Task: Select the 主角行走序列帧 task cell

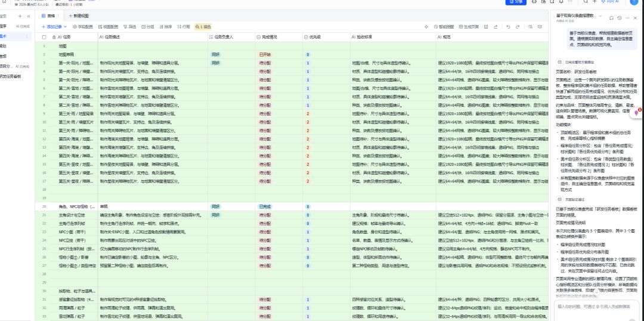Action: tap(75, 223)
